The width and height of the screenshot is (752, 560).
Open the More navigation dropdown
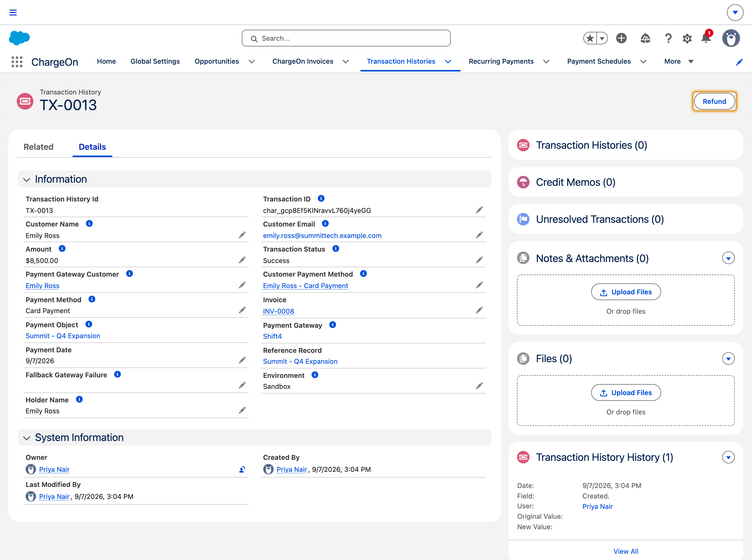coord(679,62)
